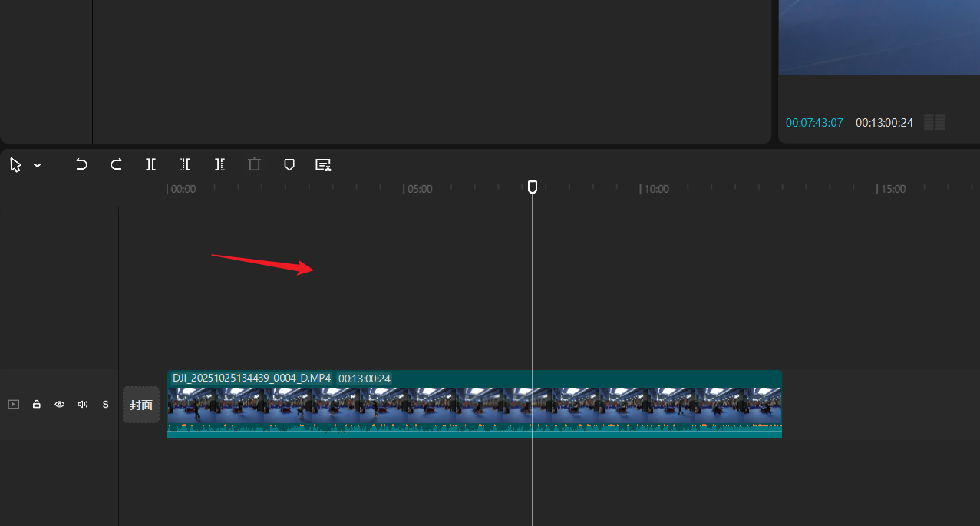Trim the clip left of the playhead
This screenshot has height=526, width=980.
point(185,164)
